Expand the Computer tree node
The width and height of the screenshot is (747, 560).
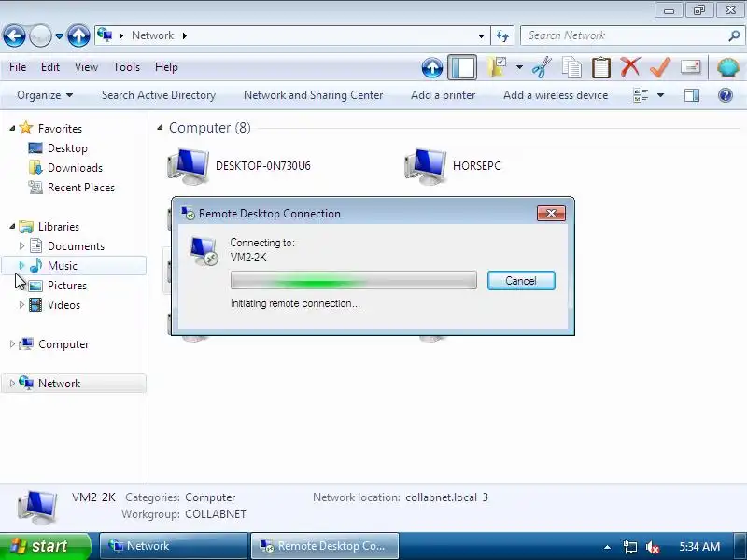[12, 343]
